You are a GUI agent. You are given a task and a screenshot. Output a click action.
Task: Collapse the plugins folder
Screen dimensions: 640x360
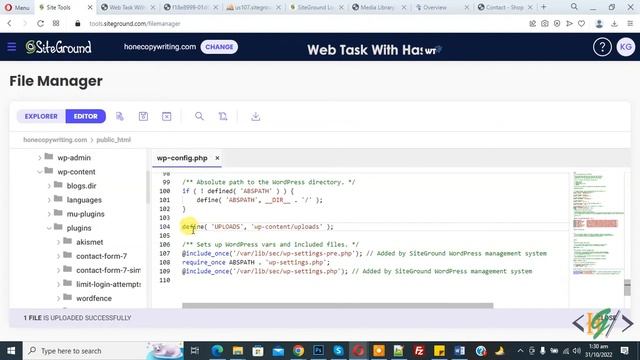coord(49,228)
